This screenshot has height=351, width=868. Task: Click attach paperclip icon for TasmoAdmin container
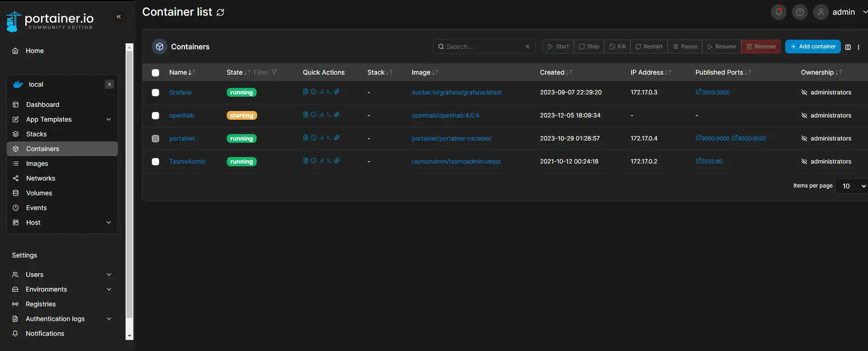click(337, 161)
